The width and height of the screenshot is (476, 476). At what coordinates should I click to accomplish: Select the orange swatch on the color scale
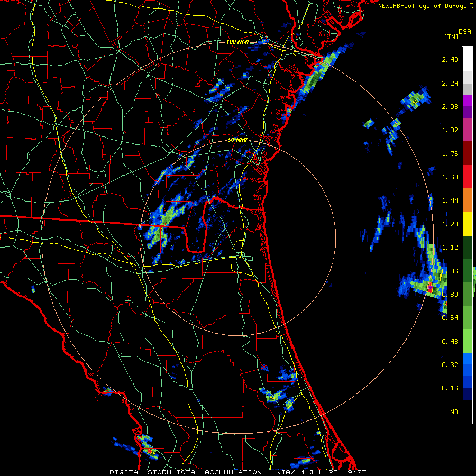(467, 200)
